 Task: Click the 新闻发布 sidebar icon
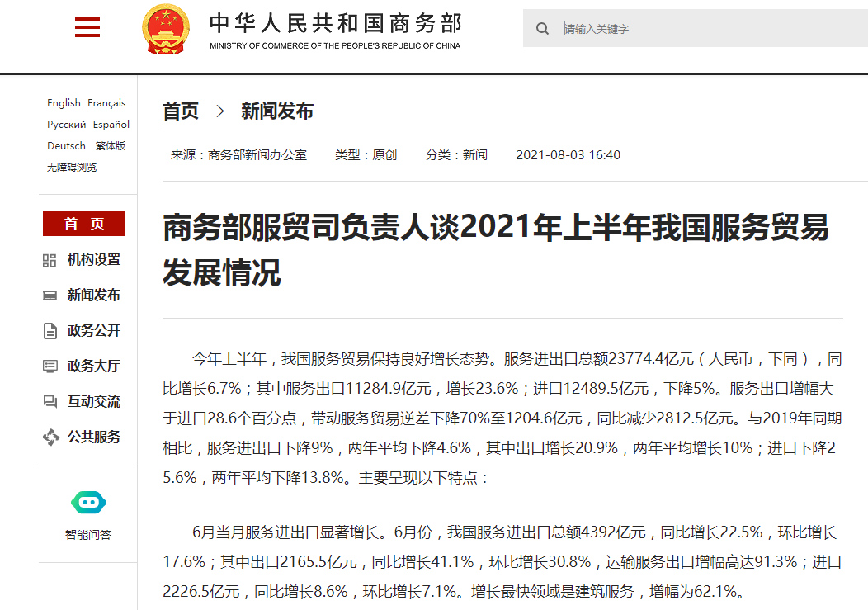[x=50, y=296]
